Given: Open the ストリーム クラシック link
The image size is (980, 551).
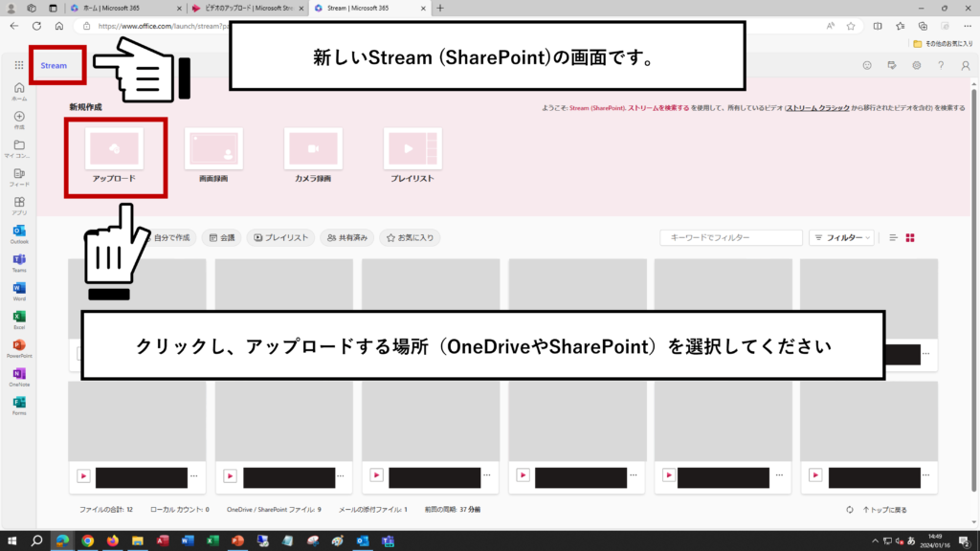Looking at the screenshot, I should coord(818,108).
